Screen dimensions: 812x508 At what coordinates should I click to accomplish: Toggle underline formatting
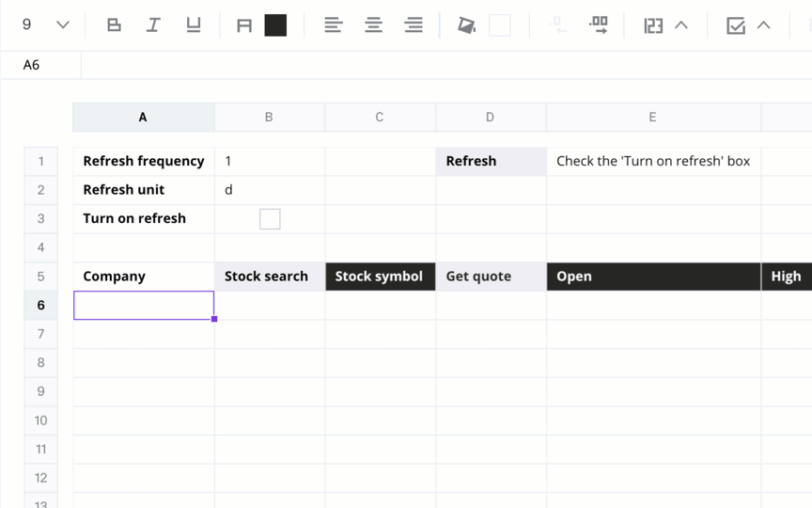194,24
